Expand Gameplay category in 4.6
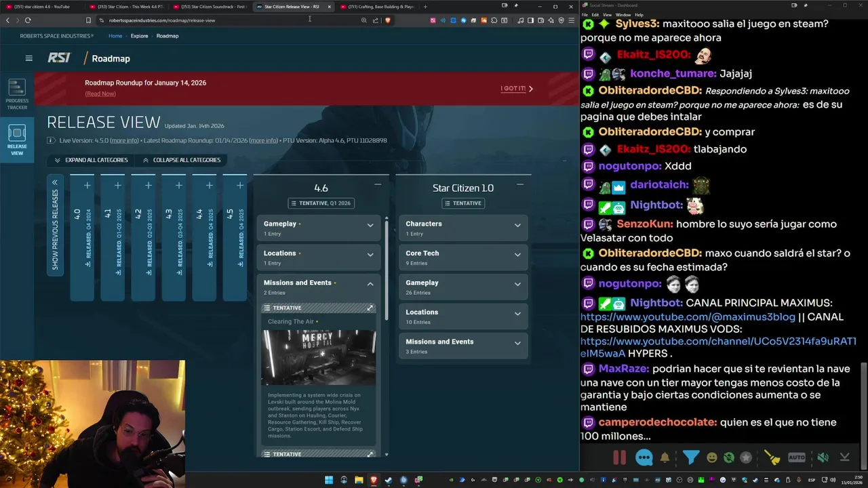Screen dimensions: 868x488 318,228
